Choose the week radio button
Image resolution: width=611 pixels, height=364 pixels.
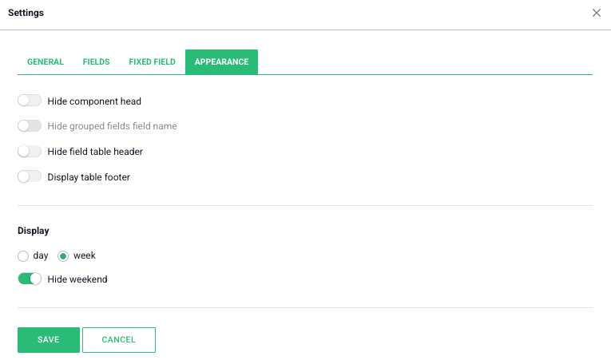63,256
